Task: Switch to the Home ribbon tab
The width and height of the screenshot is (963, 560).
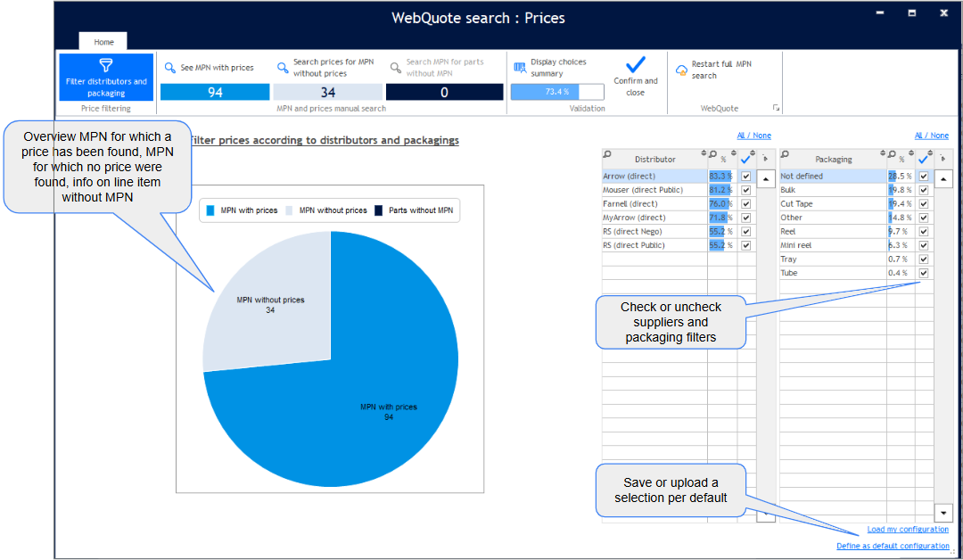Action: 103,42
